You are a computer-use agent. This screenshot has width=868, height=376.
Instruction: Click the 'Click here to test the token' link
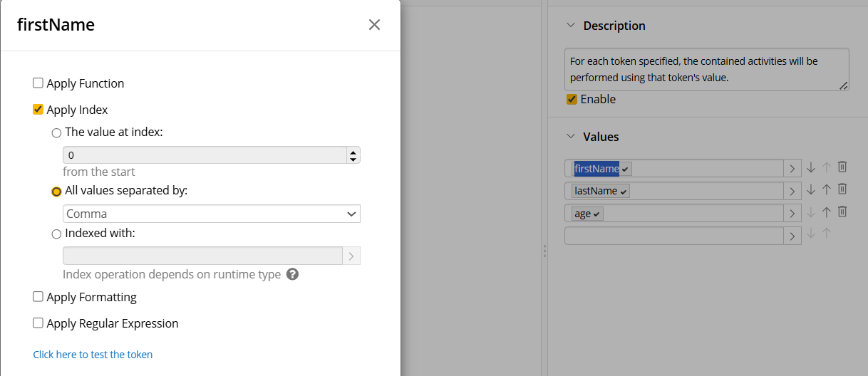(93, 355)
